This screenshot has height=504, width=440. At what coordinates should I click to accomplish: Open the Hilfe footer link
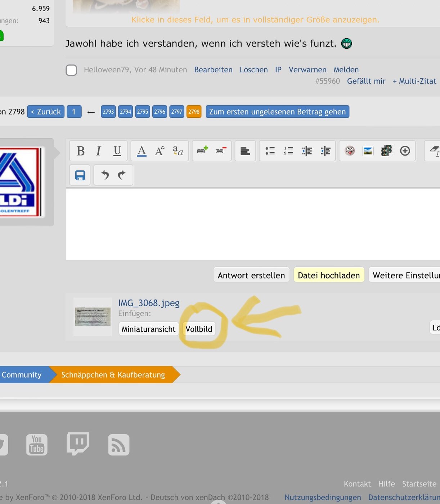386,484
